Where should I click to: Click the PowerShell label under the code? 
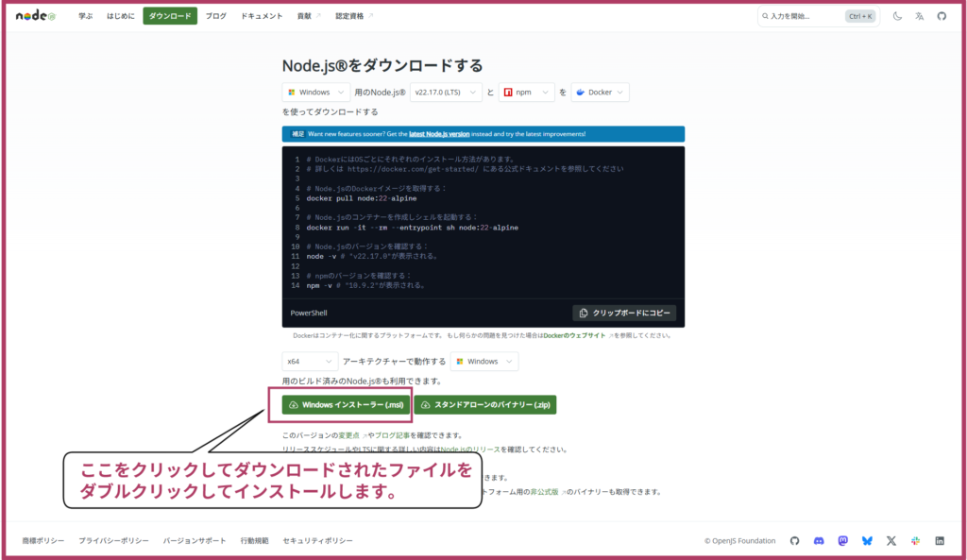[x=309, y=314]
